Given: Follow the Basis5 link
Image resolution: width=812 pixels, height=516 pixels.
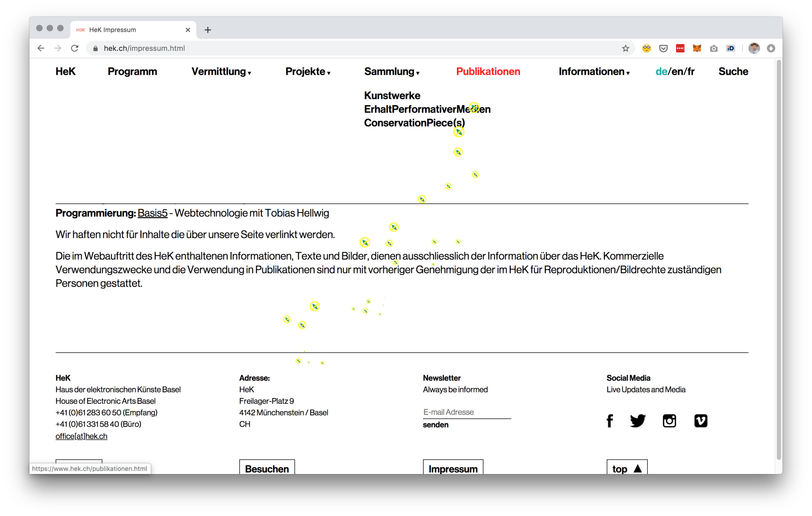Looking at the screenshot, I should (152, 213).
